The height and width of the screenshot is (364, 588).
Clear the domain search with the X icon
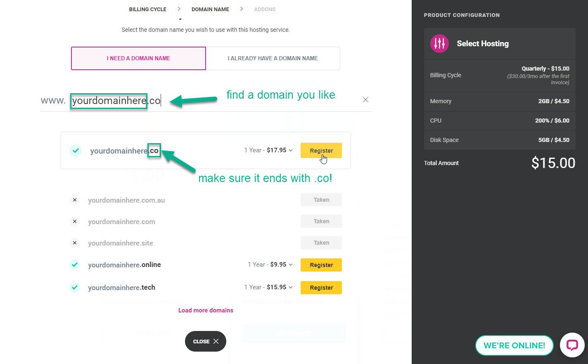[x=365, y=99]
